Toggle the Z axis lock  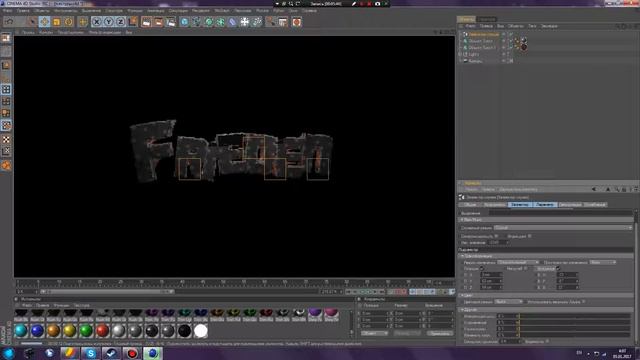[120, 22]
